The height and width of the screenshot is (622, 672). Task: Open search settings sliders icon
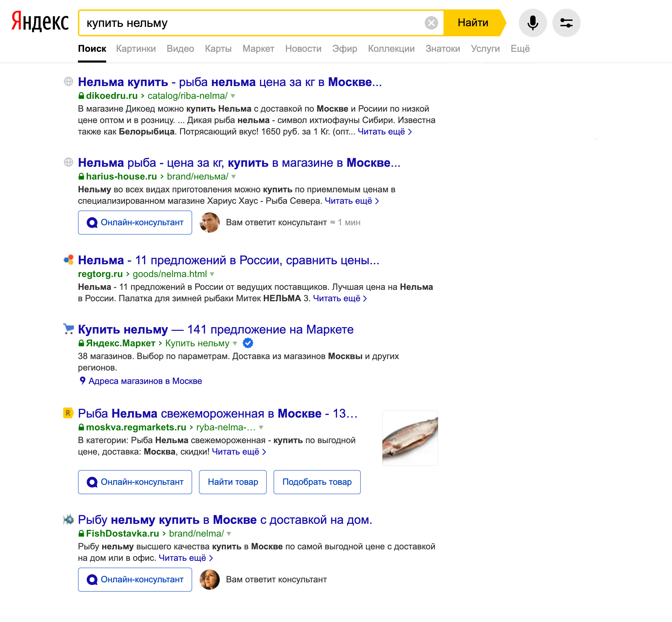click(x=566, y=23)
